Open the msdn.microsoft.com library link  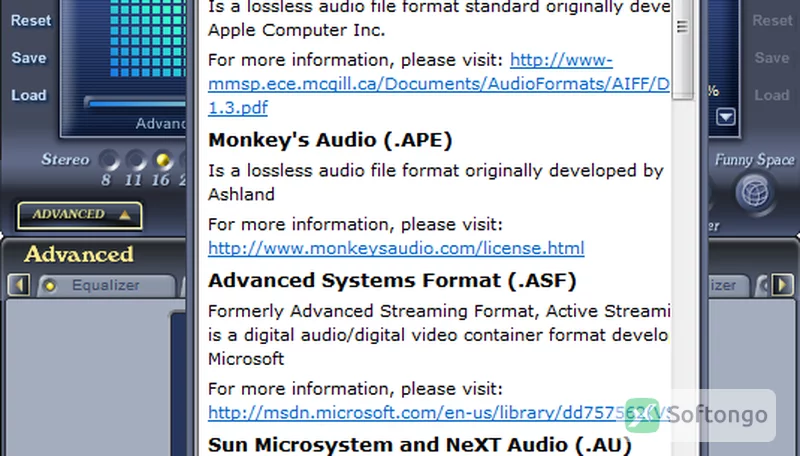[x=439, y=413]
